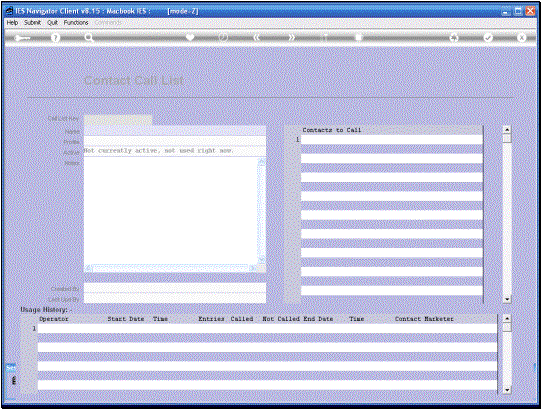
Task: Open the Functions menu
Action: 76,22
